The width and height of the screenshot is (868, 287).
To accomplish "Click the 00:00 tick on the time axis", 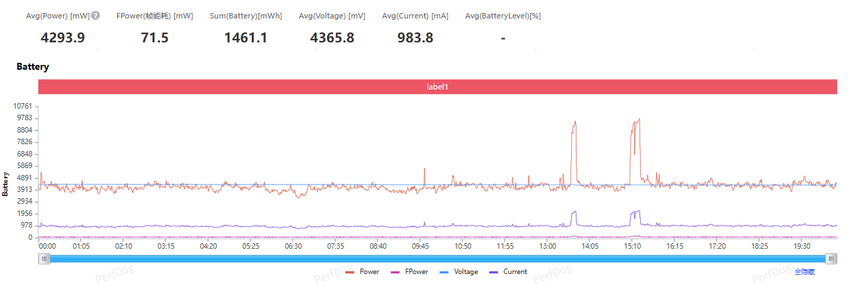I will coord(48,246).
